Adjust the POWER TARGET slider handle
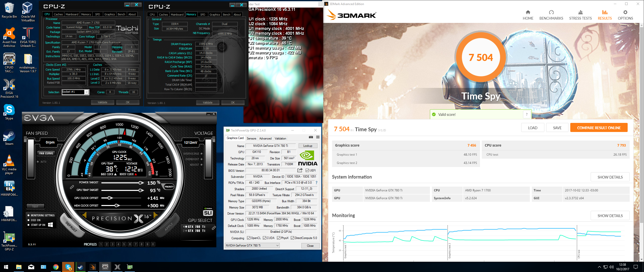 [141, 183]
